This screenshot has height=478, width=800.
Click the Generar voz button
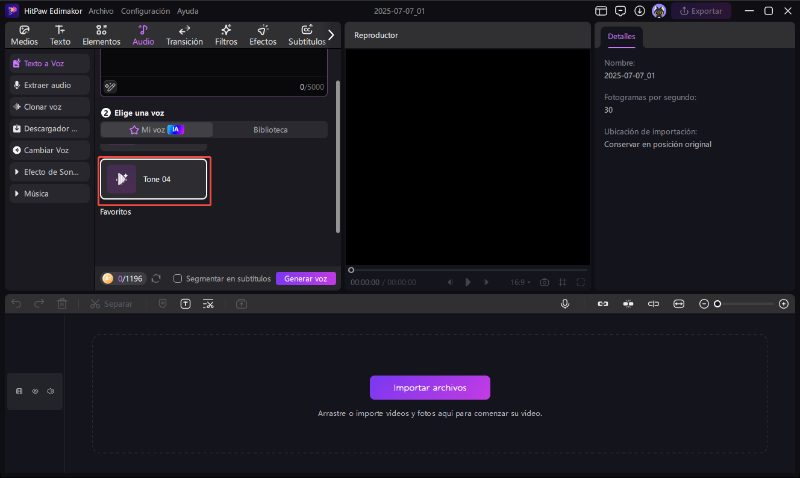(x=306, y=279)
